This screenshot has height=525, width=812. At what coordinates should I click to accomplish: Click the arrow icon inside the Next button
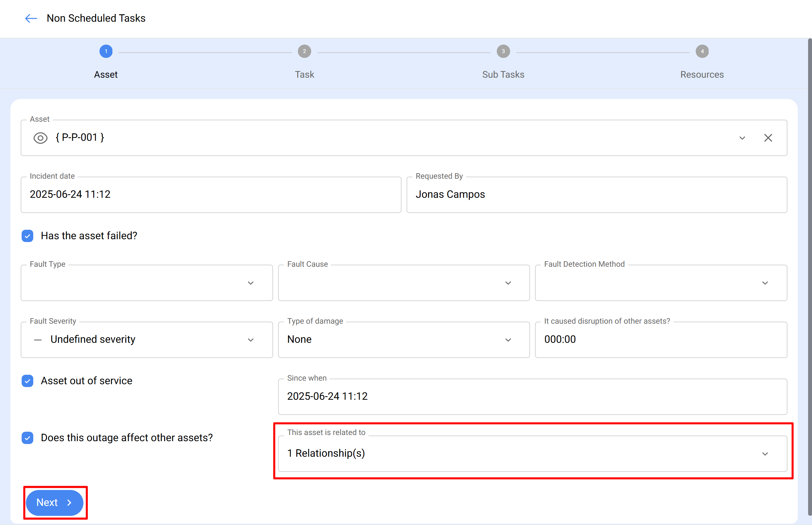(x=69, y=502)
